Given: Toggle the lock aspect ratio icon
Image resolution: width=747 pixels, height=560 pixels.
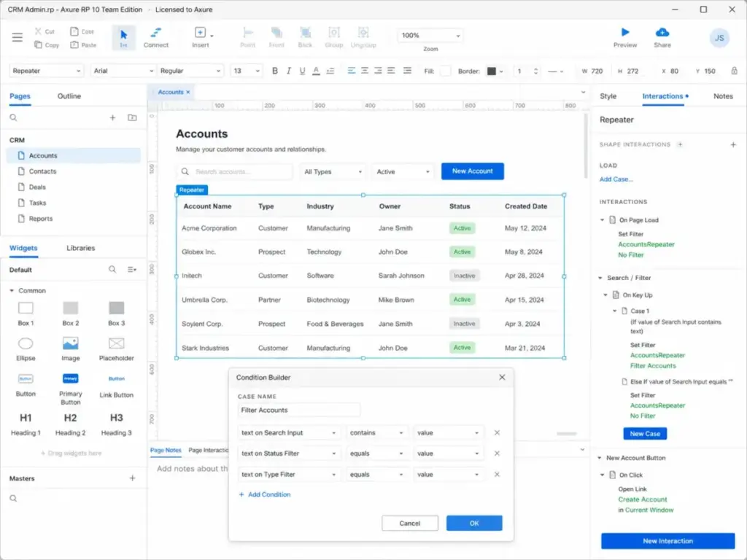Looking at the screenshot, I should click(x=734, y=71).
